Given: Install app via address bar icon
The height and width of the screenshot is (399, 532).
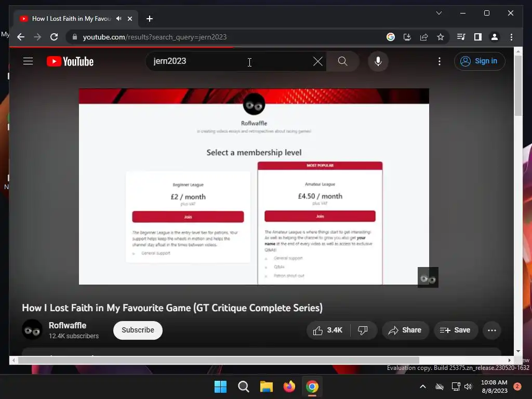Looking at the screenshot, I should pos(407,37).
